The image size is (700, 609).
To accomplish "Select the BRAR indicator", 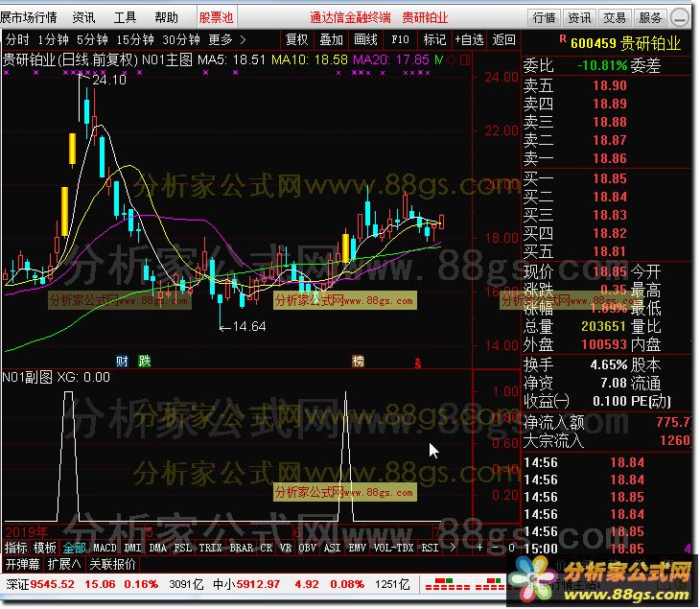I will [241, 548].
